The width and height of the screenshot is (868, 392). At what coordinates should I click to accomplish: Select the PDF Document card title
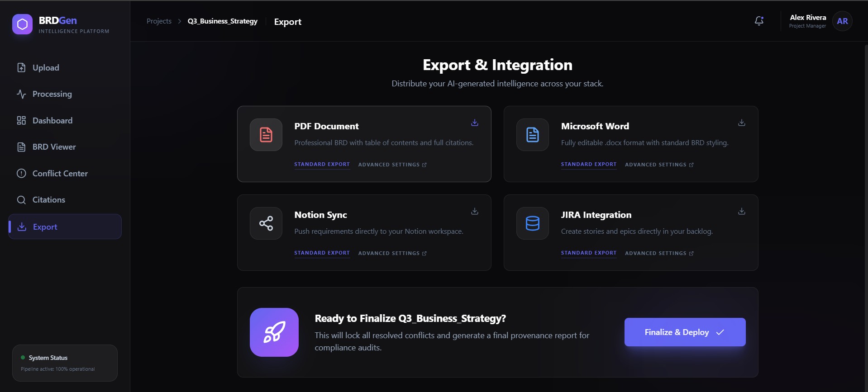pyautogui.click(x=326, y=126)
